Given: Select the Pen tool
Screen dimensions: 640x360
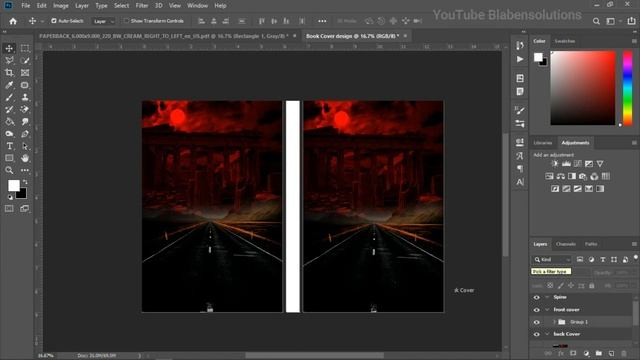Looking at the screenshot, I should [25, 133].
